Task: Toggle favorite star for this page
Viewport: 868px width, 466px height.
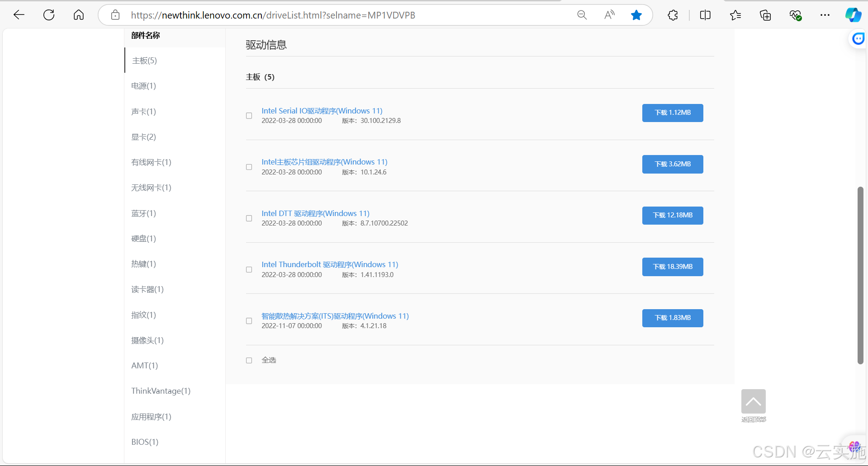Action: (636, 15)
